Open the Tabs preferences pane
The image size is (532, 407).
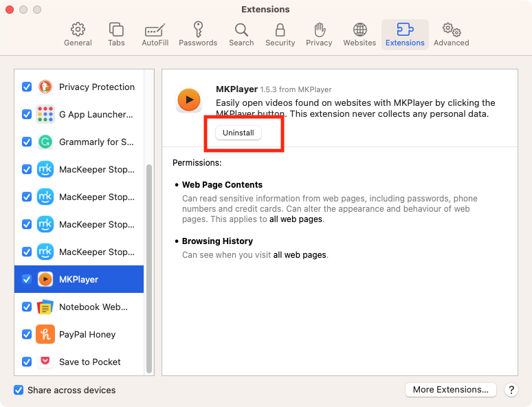(116, 34)
